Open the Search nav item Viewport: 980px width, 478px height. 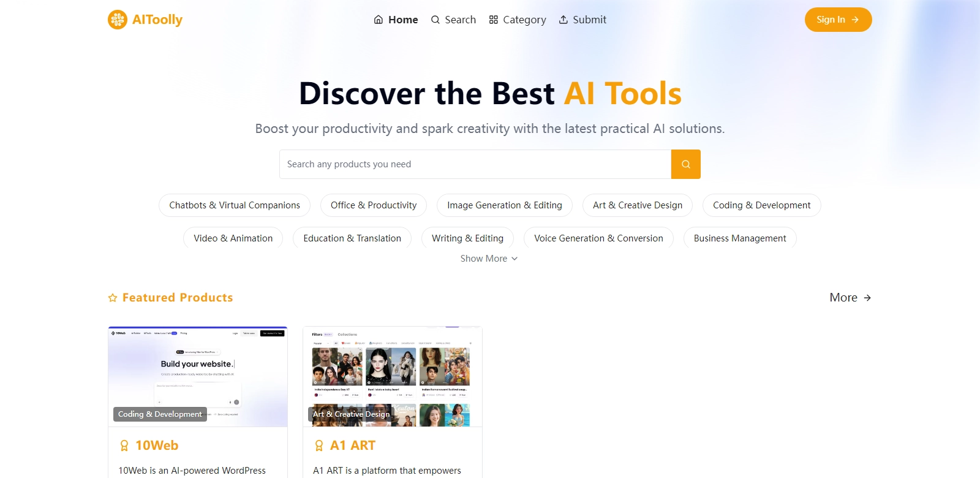point(453,20)
